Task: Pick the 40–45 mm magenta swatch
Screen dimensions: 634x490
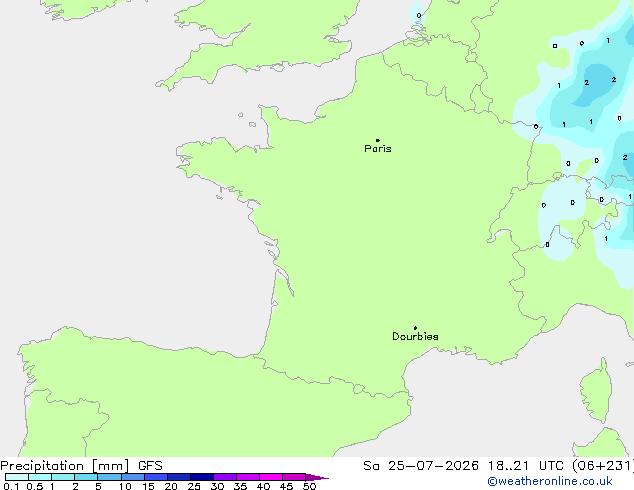Action: point(271,477)
